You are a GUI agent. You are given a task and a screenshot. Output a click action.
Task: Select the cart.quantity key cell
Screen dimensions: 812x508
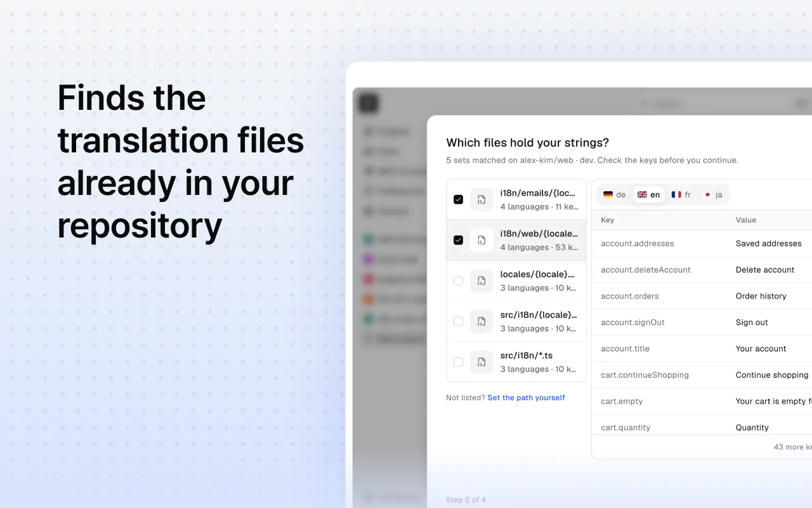pyautogui.click(x=625, y=427)
